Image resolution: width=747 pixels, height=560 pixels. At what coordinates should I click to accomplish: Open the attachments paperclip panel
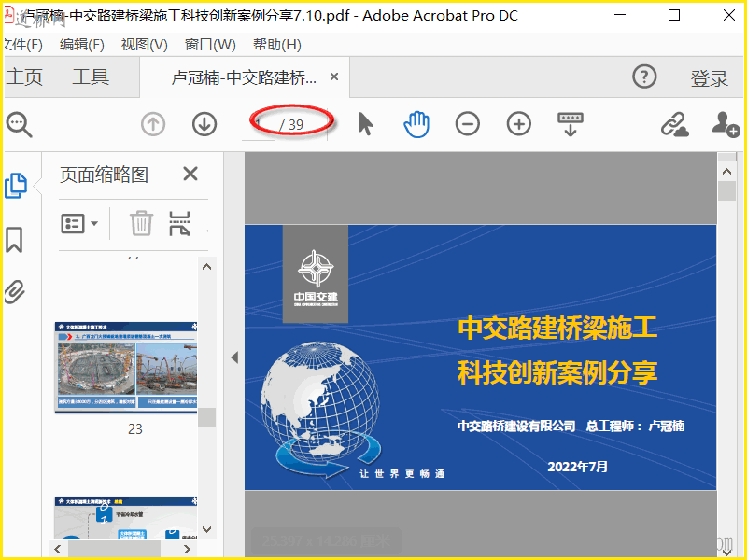(x=14, y=291)
